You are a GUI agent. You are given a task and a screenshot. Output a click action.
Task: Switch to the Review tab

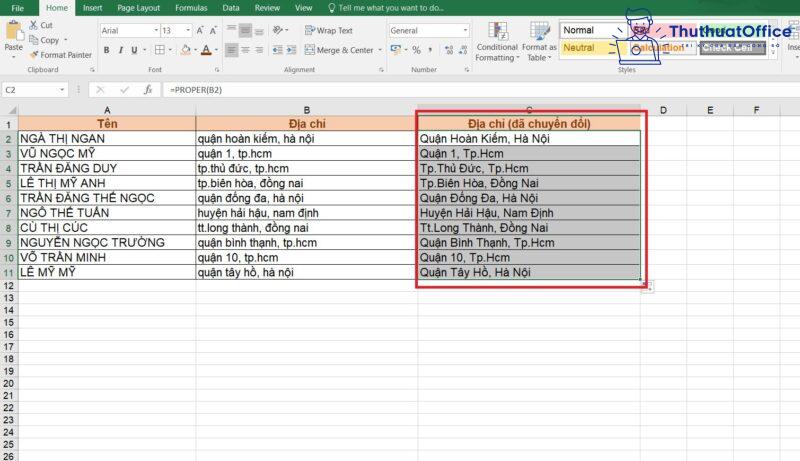[267, 8]
